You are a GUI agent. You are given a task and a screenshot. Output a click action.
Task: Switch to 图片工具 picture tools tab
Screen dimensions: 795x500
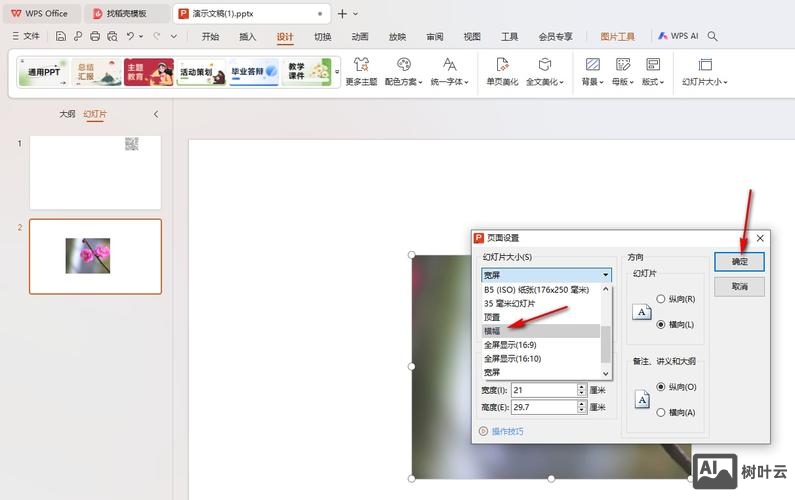(x=618, y=37)
